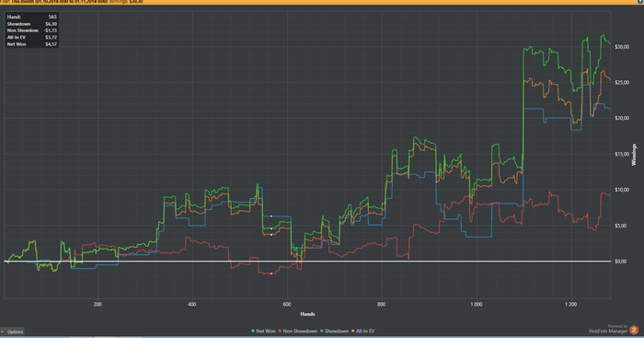The width and height of the screenshot is (644, 338).
Task: Click the Hand 565 tooltip row
Action: (31, 17)
